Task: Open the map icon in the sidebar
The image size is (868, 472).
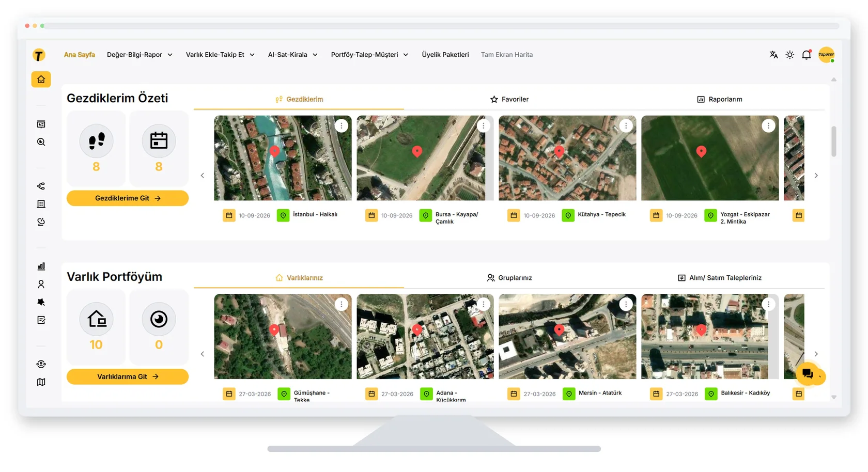Action: (41, 382)
